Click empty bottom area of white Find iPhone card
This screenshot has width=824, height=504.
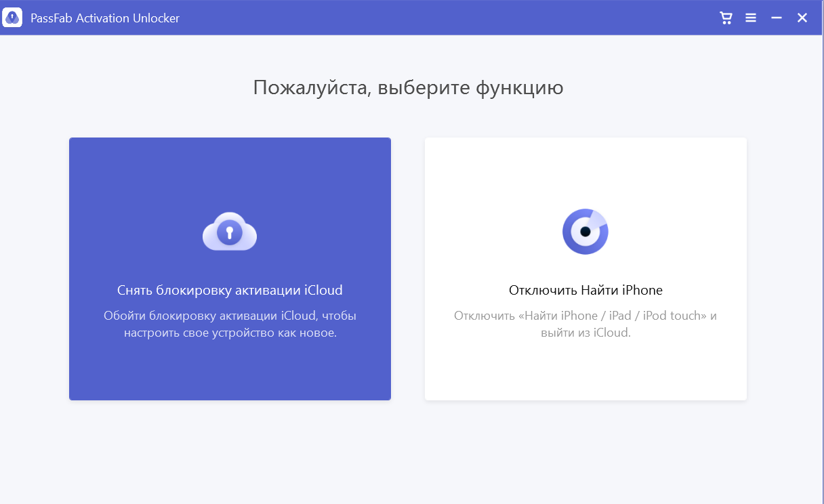click(585, 373)
